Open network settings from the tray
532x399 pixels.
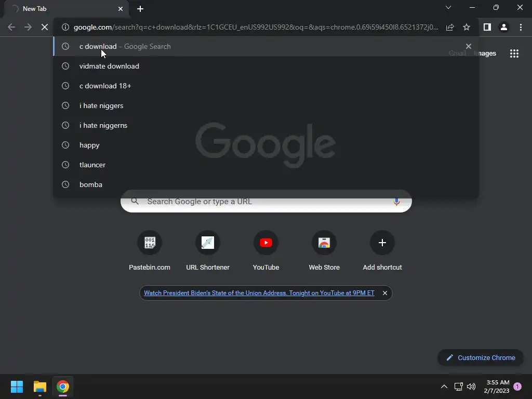point(458,387)
